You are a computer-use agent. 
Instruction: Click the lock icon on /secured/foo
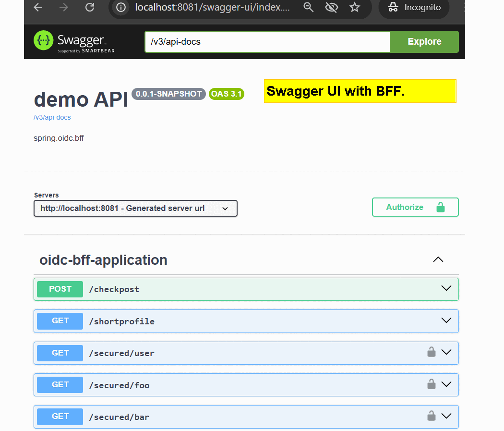(x=432, y=384)
